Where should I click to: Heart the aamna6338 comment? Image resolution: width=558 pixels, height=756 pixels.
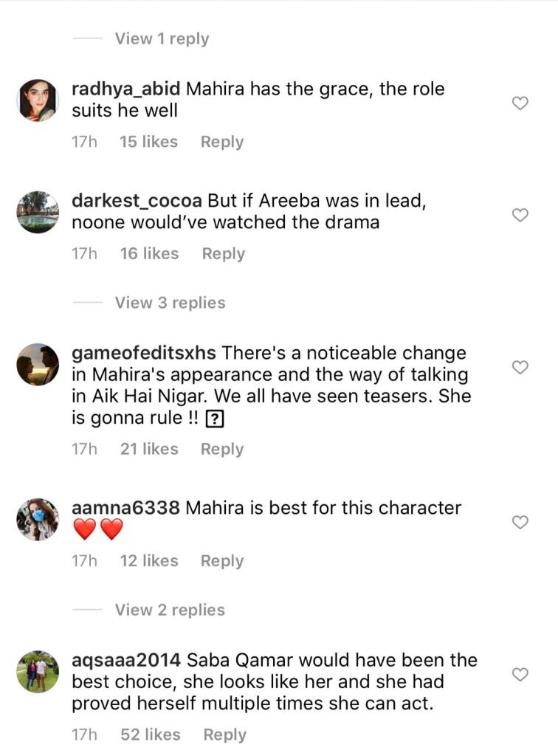point(520,522)
